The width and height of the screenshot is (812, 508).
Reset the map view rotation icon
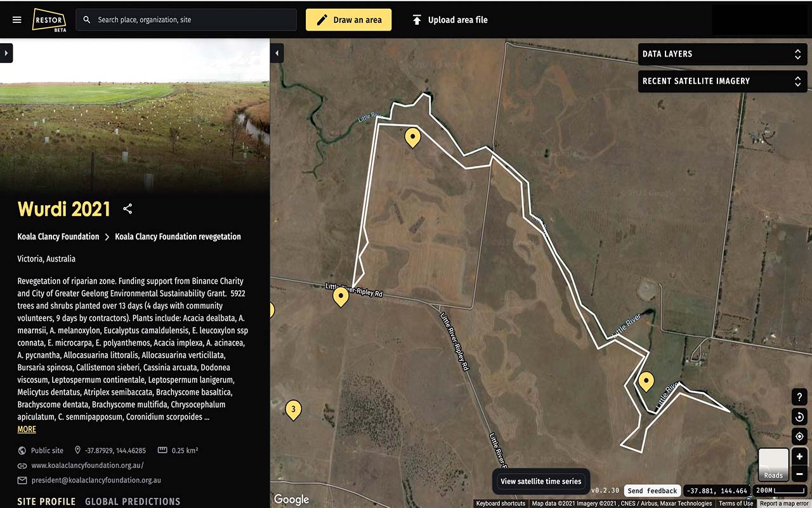[799, 417]
